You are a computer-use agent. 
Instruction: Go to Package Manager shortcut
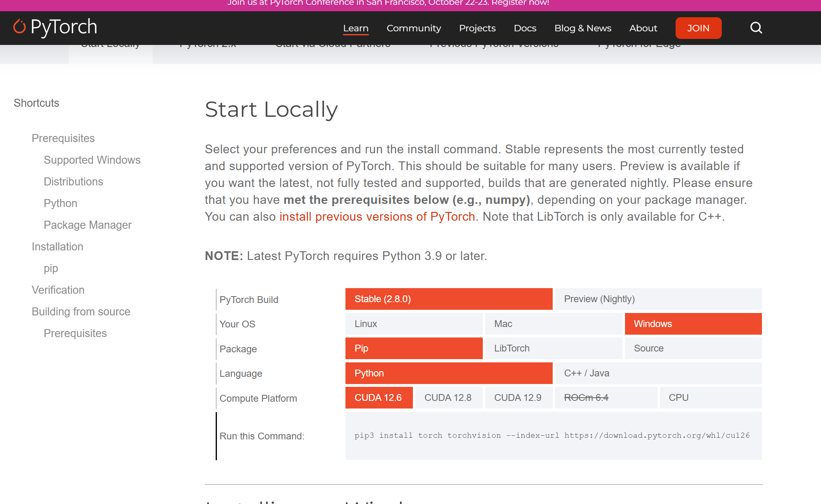(x=88, y=225)
